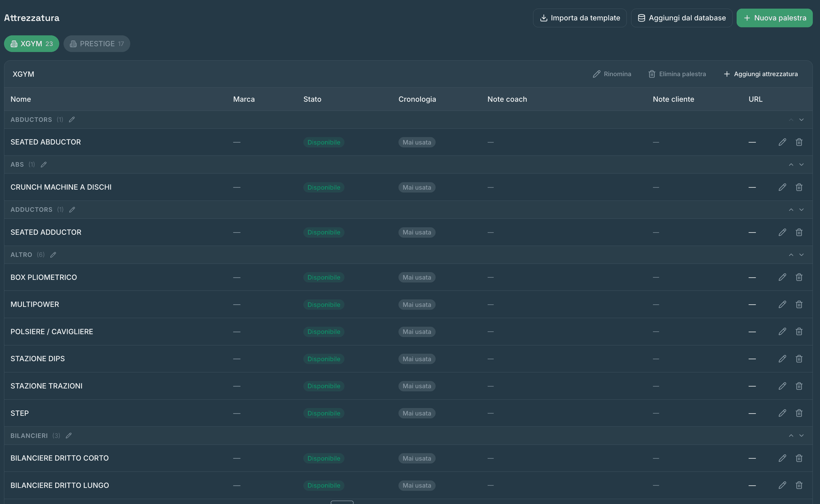Screen dimensions: 820x504
Task: Rename the ALTRO category with pencil icon
Action: [53, 255]
